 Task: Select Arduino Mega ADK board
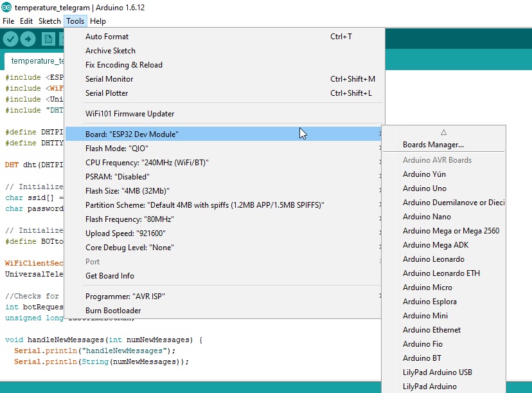pyautogui.click(x=444, y=245)
